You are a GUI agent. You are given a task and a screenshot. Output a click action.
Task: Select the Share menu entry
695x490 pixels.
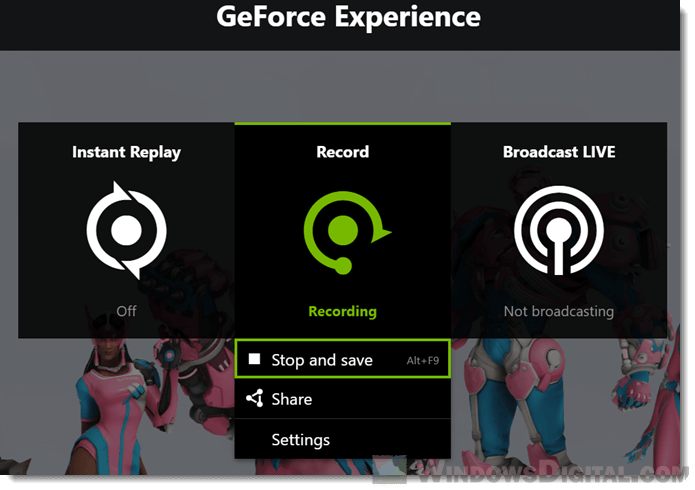[x=291, y=399]
